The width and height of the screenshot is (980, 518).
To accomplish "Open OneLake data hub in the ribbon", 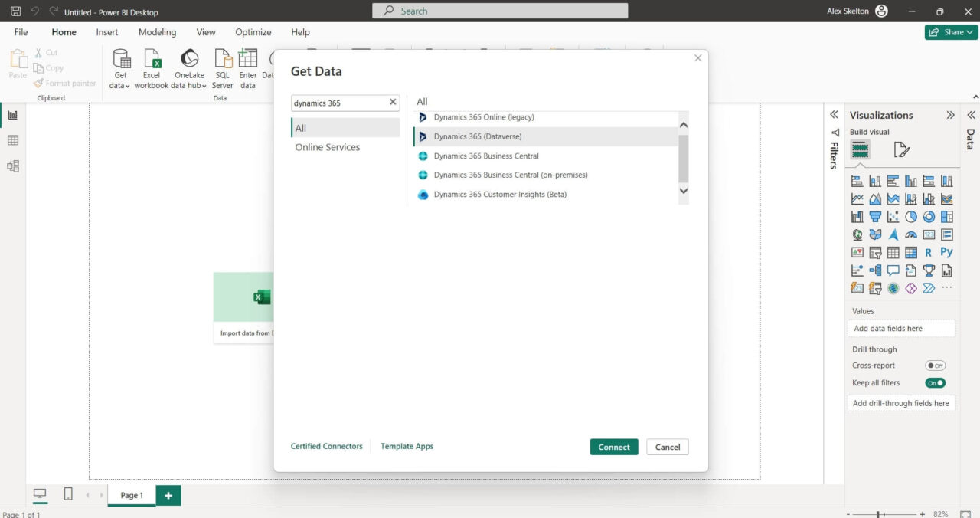I will (188, 69).
